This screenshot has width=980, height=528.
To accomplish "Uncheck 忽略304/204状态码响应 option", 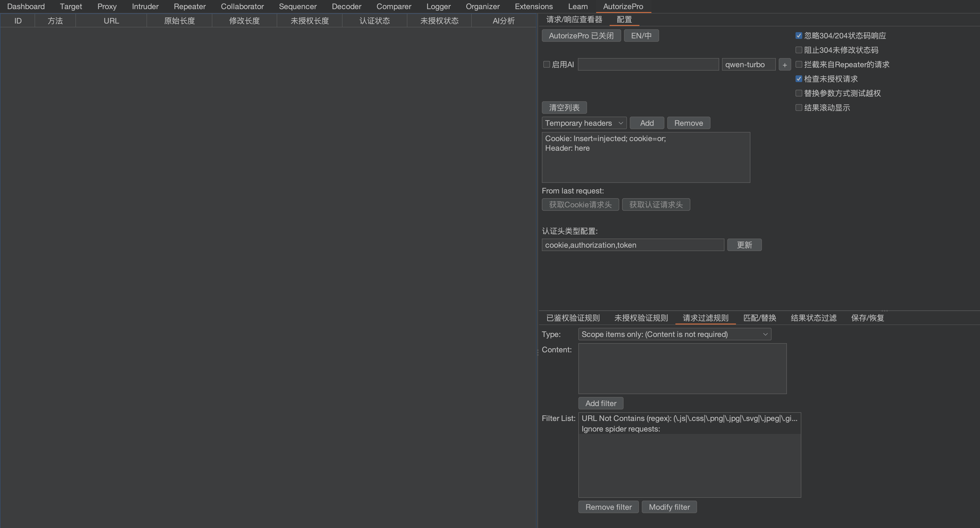I will tap(799, 36).
